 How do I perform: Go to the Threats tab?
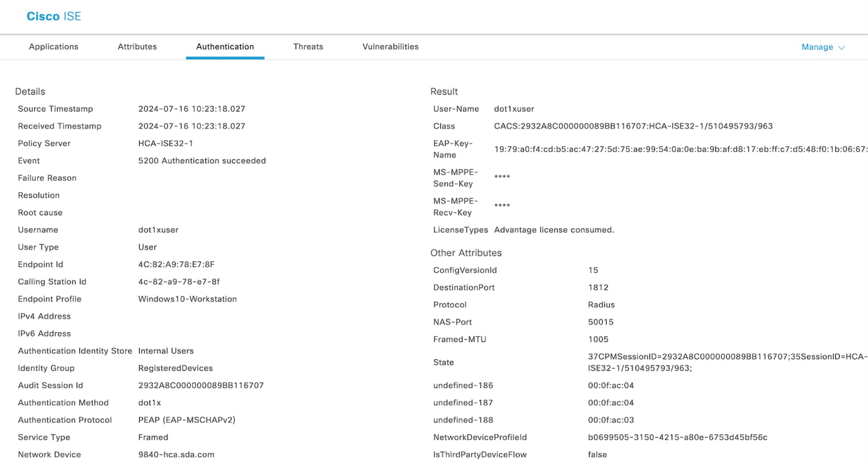pos(308,47)
